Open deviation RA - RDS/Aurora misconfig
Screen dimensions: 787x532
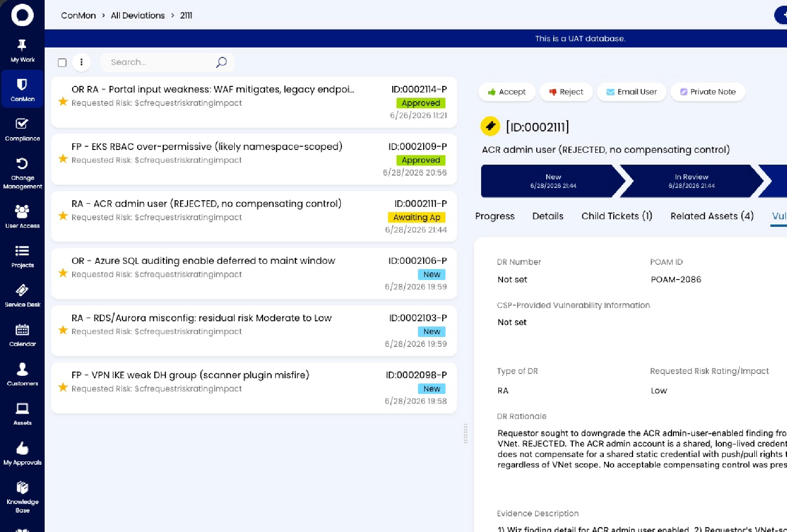click(254, 330)
